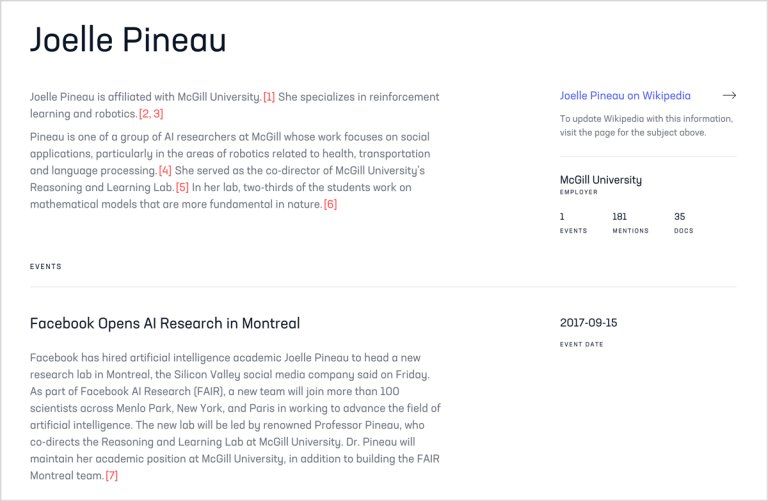
Task: Open citation [7] in the Facebook event text
Action: tap(111, 475)
